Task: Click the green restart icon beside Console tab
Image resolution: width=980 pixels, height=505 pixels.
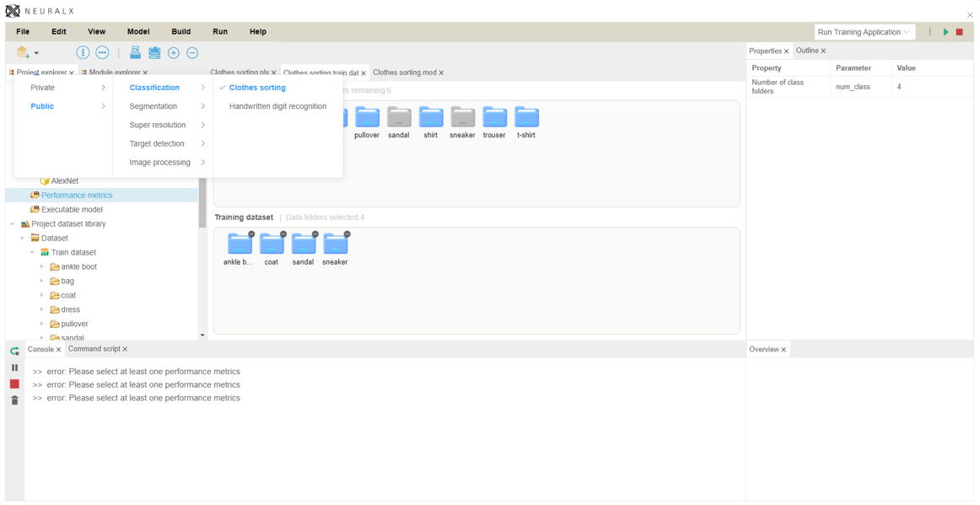Action: (14, 351)
